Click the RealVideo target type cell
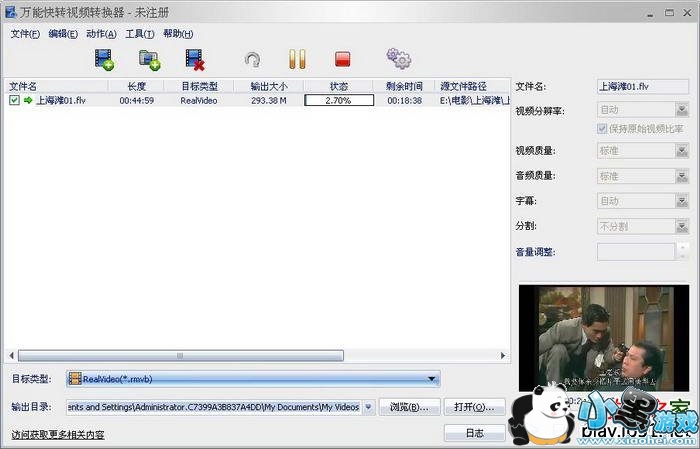The image size is (700, 449). 199,100
